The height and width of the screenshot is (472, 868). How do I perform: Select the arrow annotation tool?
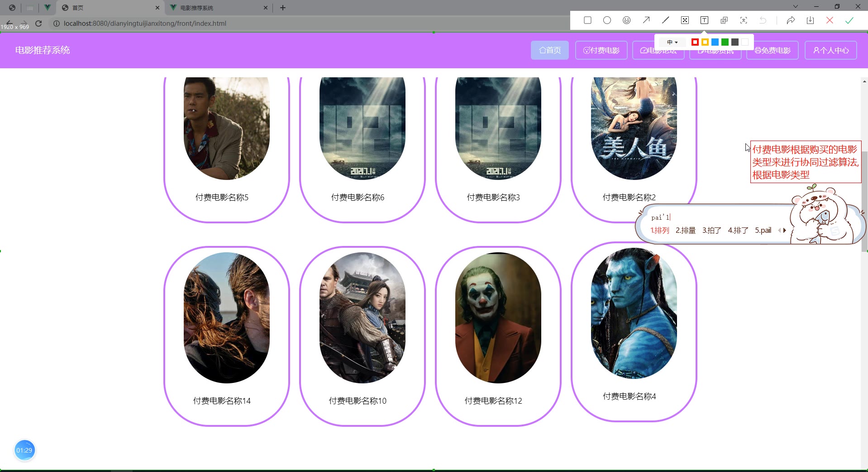pos(646,20)
